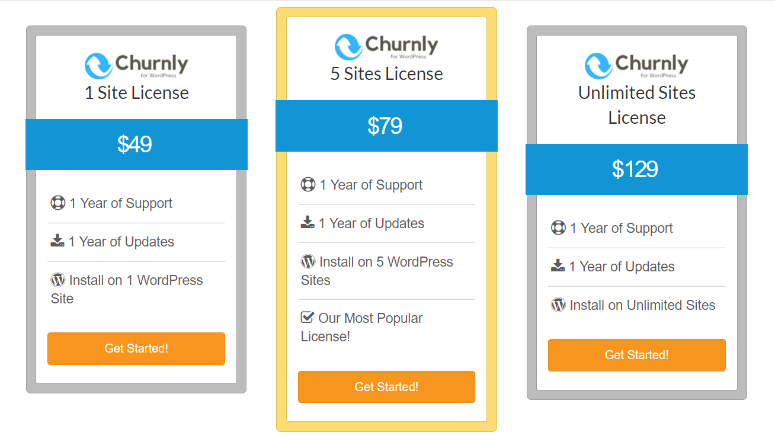Click Get Started on Unlimited Sites License card
This screenshot has width=775, height=439.
[637, 355]
